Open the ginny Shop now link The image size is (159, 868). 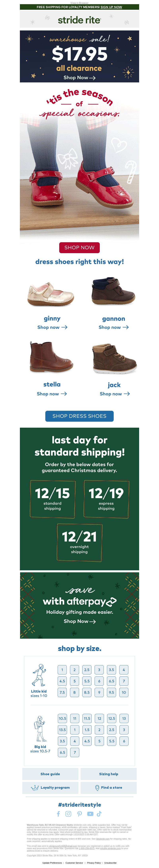point(52,327)
